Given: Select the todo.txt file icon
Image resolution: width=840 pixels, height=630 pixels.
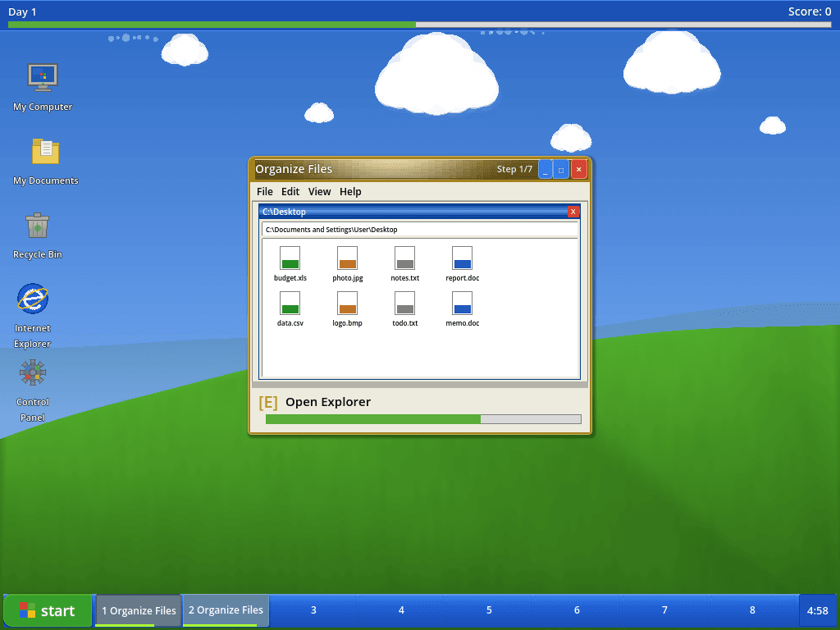Looking at the screenshot, I should point(404,303).
